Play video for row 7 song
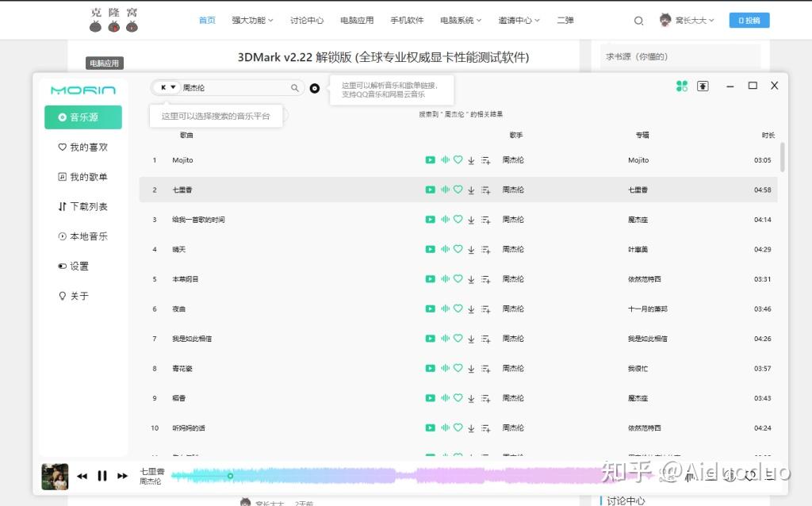 (431, 339)
